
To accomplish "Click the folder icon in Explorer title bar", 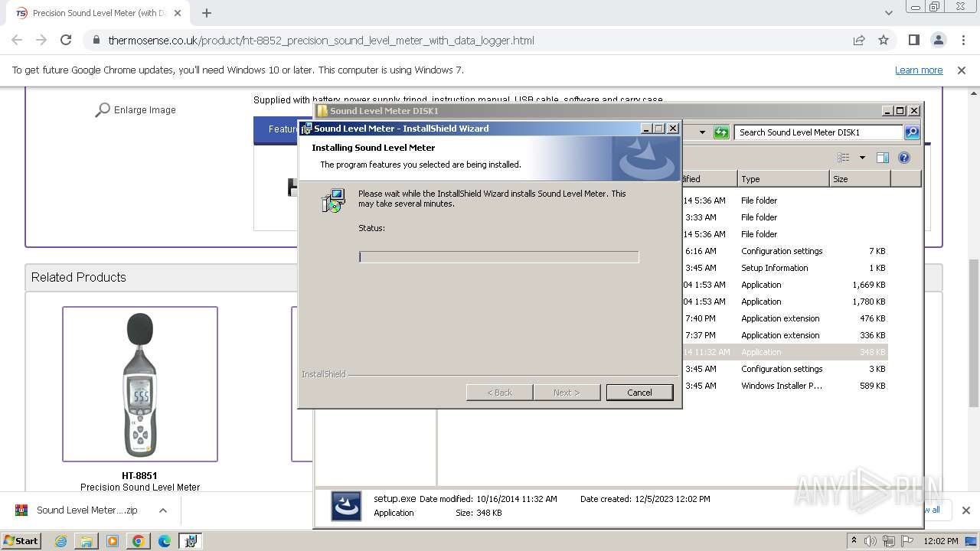I will [322, 111].
